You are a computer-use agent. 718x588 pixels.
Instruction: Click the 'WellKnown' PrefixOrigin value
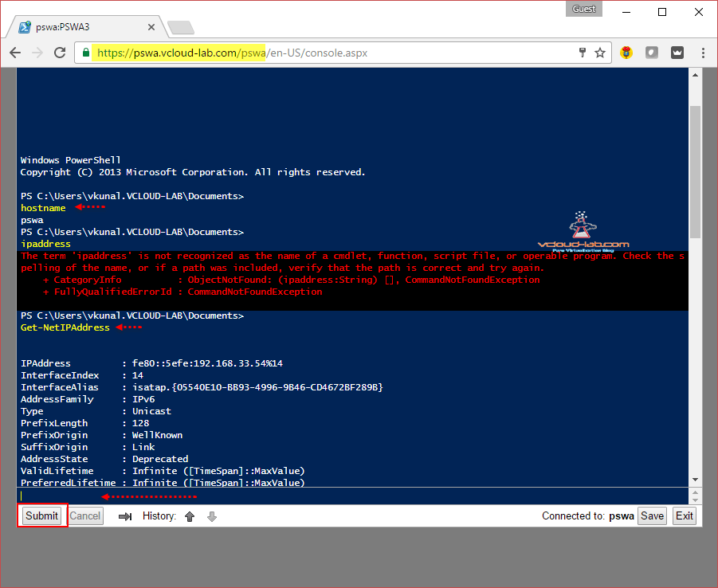point(157,435)
